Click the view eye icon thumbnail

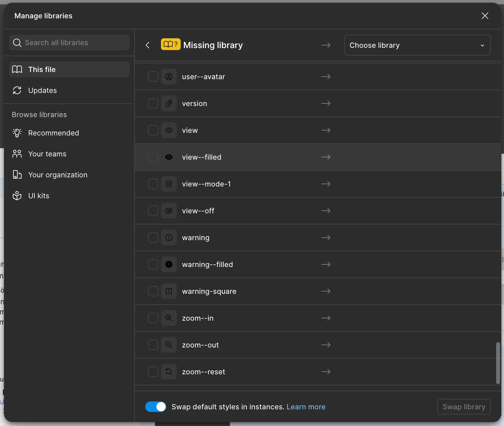(x=169, y=130)
